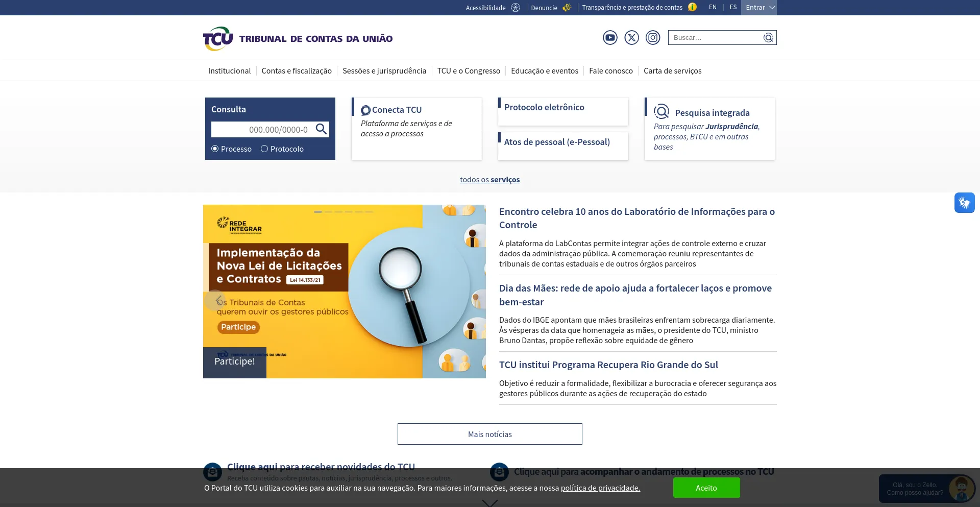Viewport: 980px width, 507px height.
Task: Click acompanhar andamento de processos link
Action: 644,471
